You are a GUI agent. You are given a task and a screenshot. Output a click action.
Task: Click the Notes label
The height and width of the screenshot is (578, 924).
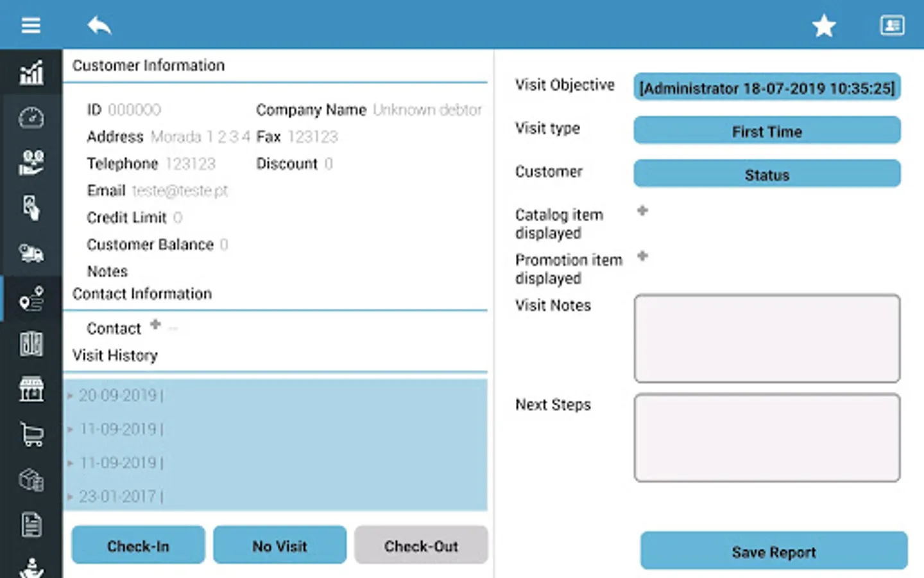[x=107, y=272]
